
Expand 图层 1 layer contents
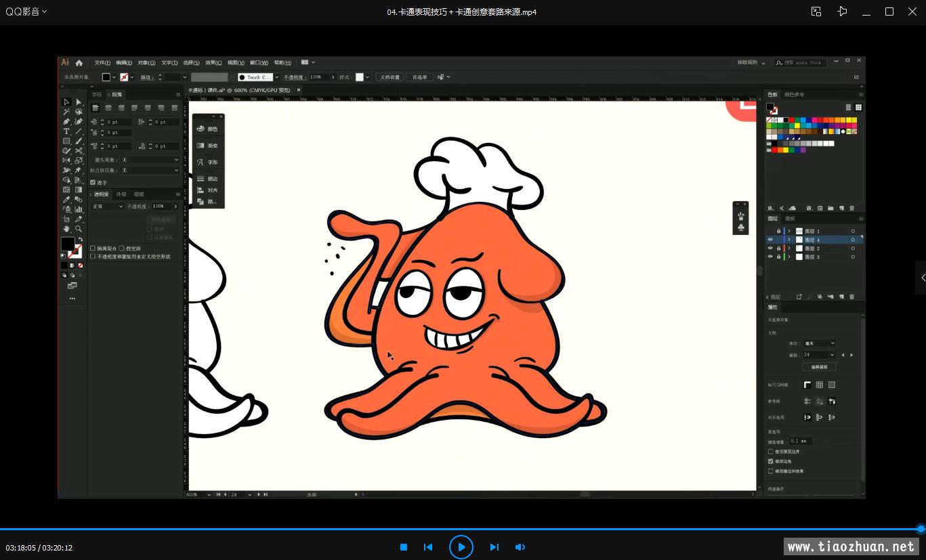pos(789,231)
